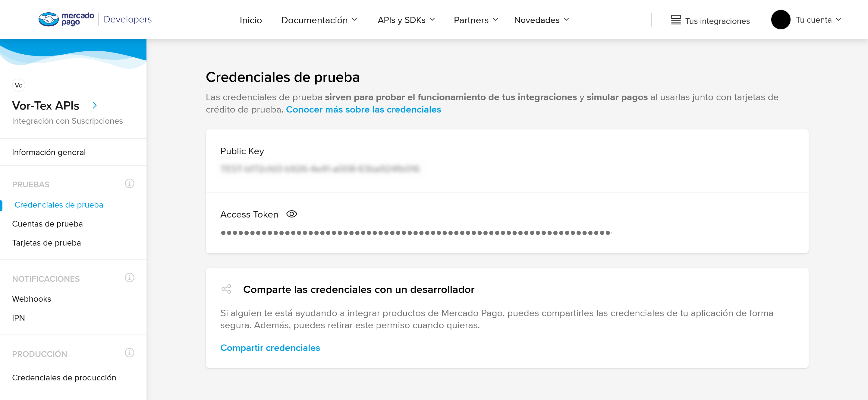This screenshot has width=868, height=400.
Task: Expand the Tu cuenta dropdown
Action: pyautogui.click(x=818, y=20)
